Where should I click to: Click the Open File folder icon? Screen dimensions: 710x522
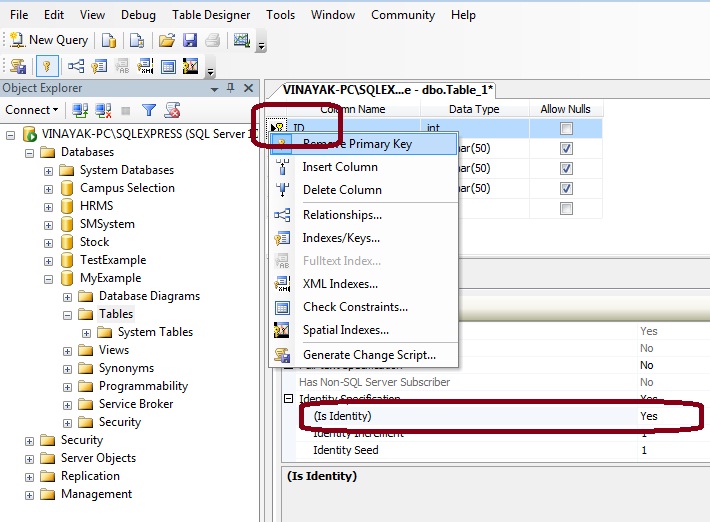pos(167,40)
